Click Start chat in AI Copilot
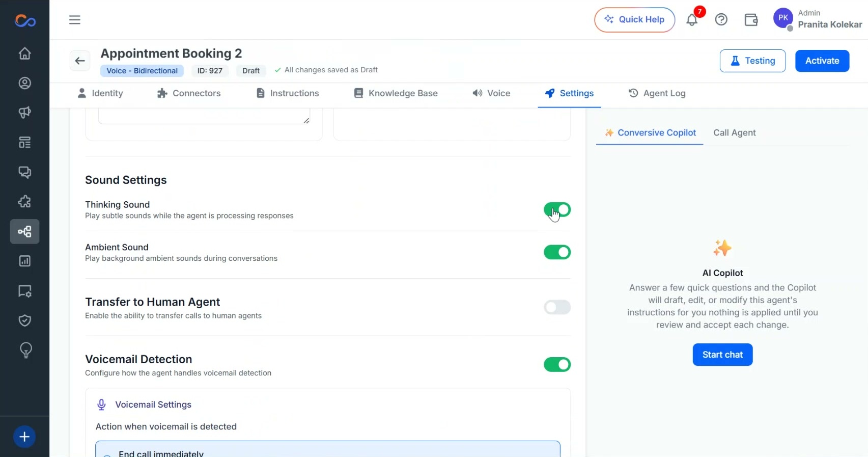868x457 pixels. [722, 355]
